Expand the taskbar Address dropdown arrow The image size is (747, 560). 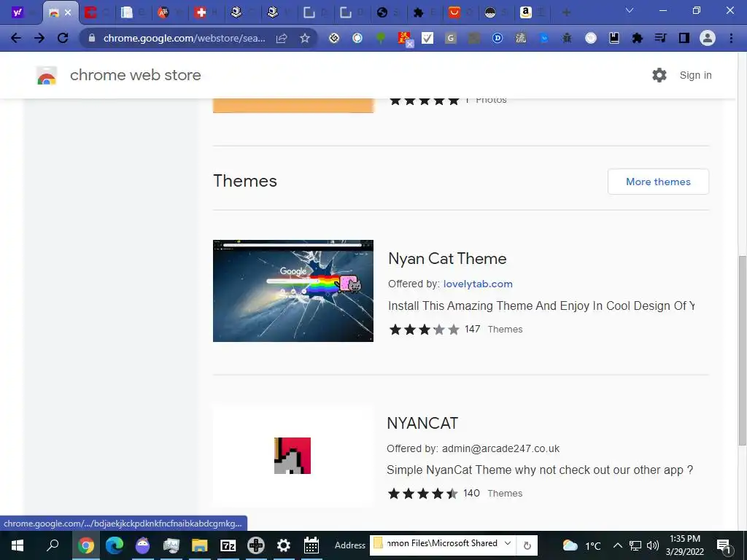click(x=508, y=543)
